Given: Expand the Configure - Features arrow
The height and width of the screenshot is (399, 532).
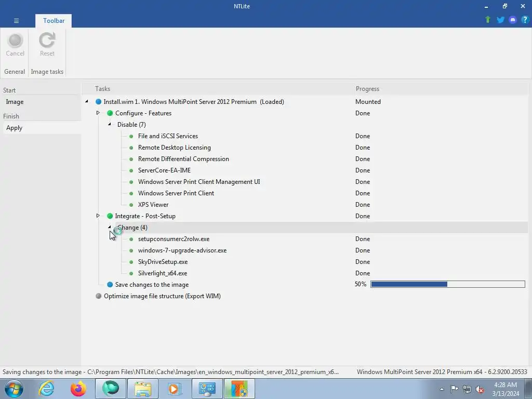Looking at the screenshot, I should tap(98, 113).
